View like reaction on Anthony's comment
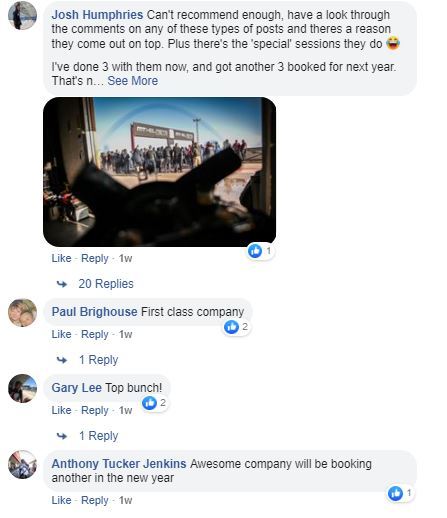Screen dimensions: 447x518 click(401, 493)
